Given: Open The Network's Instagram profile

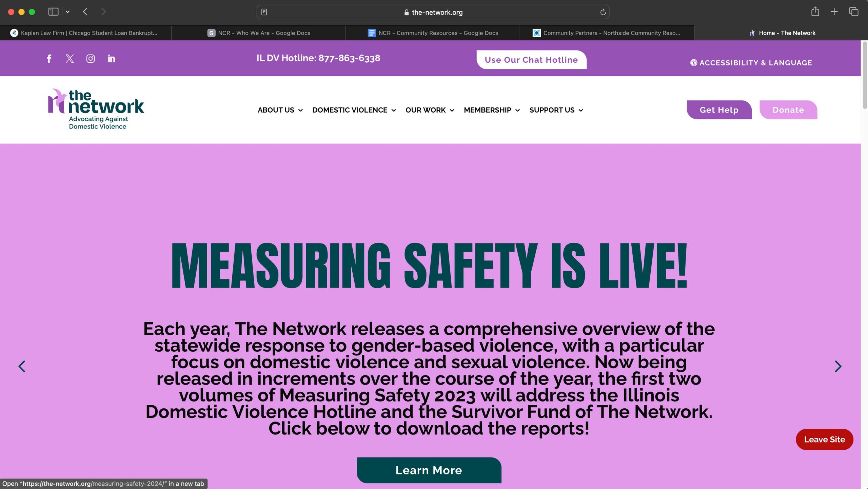Looking at the screenshot, I should tap(91, 59).
